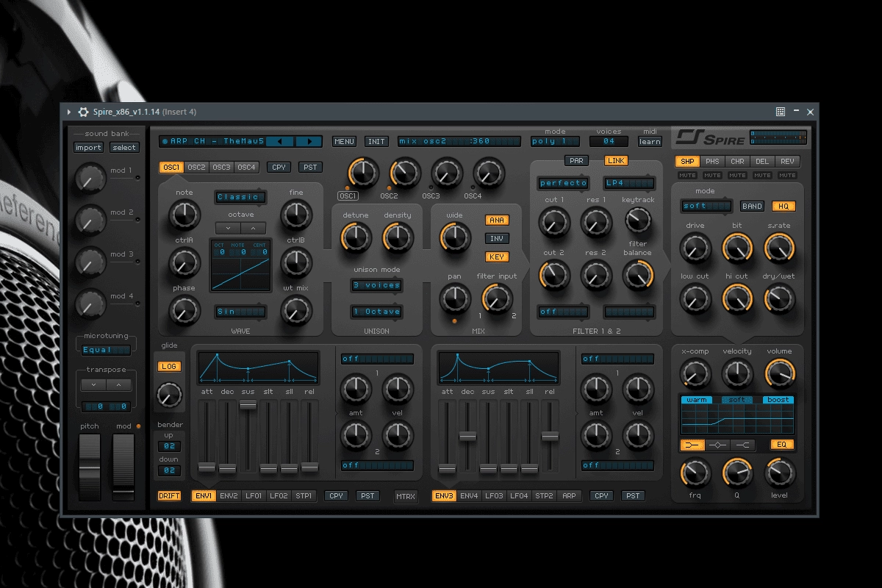
Task: Toggle the BAND button next to soft mode
Action: [751, 207]
